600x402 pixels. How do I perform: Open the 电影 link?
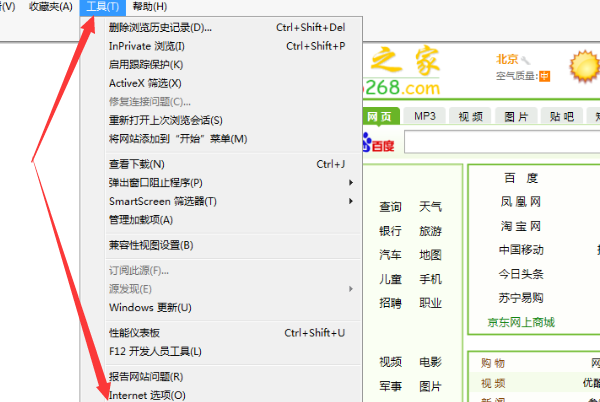[430, 362]
